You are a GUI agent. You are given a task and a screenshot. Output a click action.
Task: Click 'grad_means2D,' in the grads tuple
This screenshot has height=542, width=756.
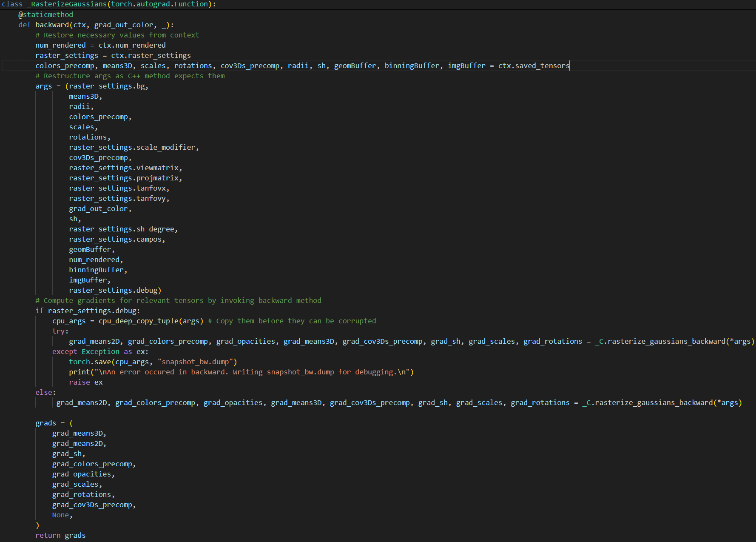pos(79,443)
